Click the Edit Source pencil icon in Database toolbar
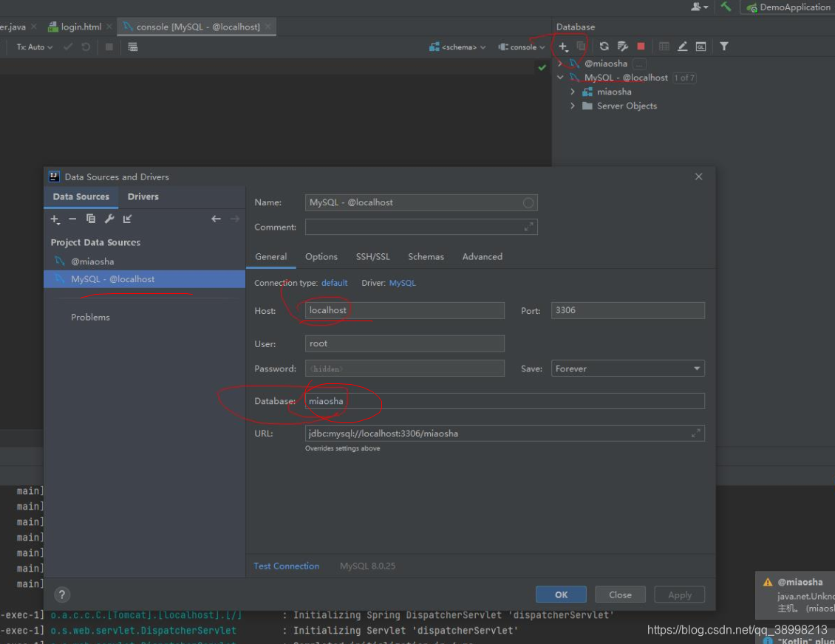Image resolution: width=835 pixels, height=644 pixels. pos(682,47)
